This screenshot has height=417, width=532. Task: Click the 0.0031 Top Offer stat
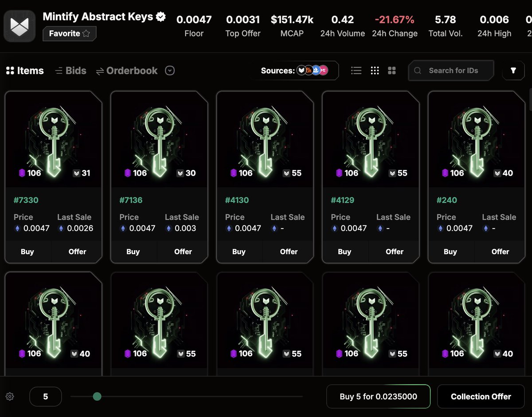[243, 26]
